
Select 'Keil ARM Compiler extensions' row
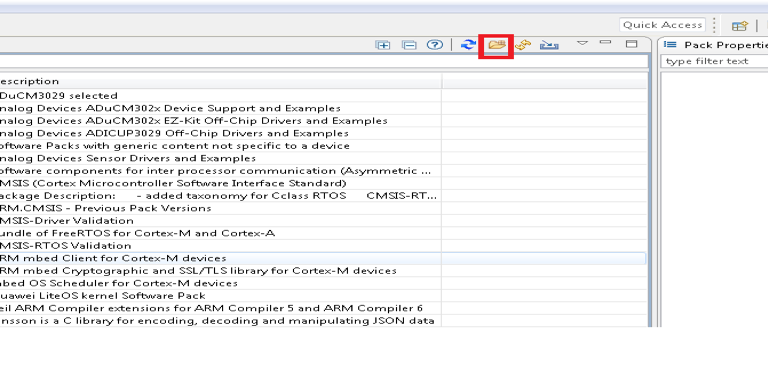coord(323,308)
